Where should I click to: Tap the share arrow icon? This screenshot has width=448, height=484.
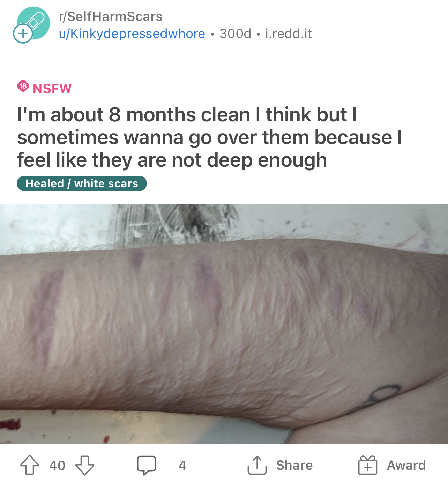pos(257,465)
